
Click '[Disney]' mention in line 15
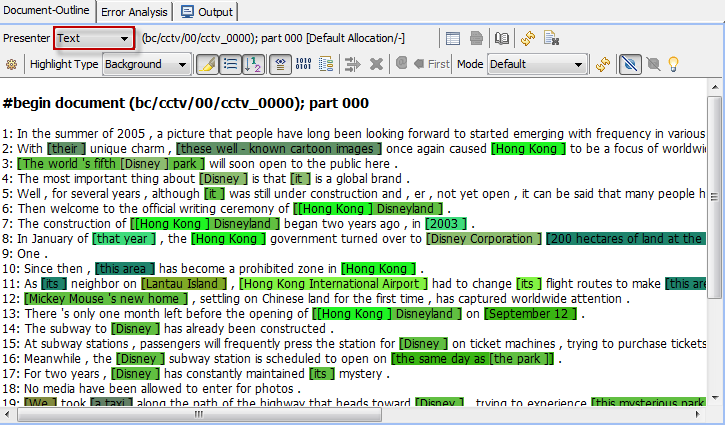[424, 344]
